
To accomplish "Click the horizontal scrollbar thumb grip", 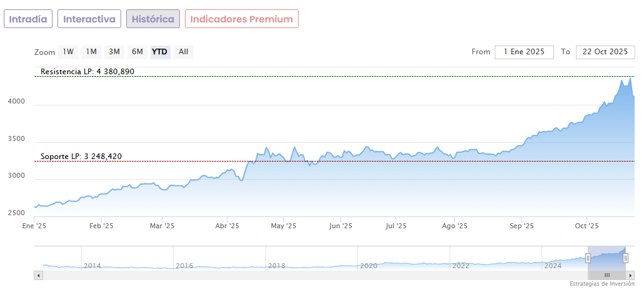I will [x=607, y=275].
